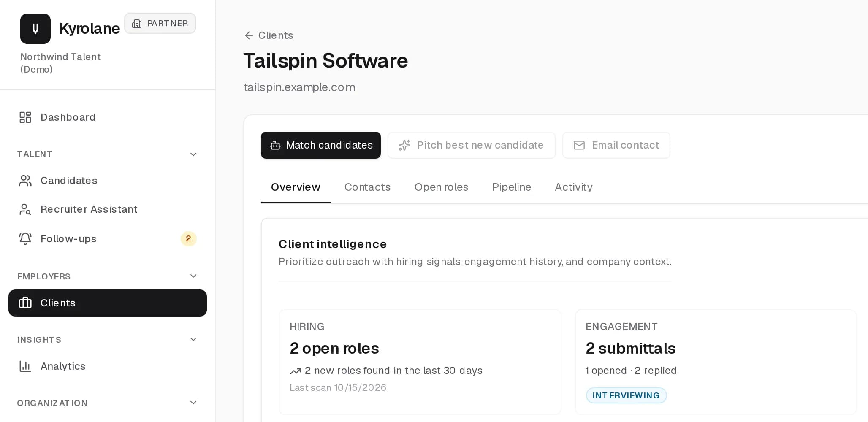Open Recruiter Assistant in the sidebar

(108, 209)
